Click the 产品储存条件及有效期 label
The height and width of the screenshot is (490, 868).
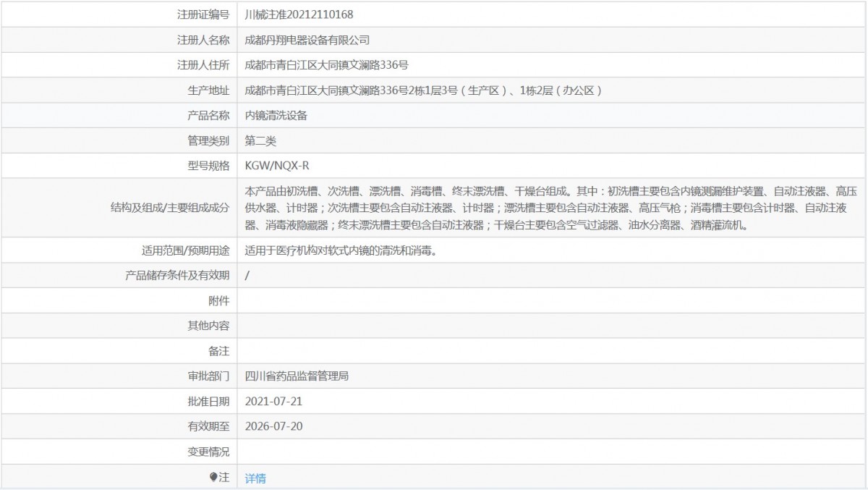click(178, 275)
